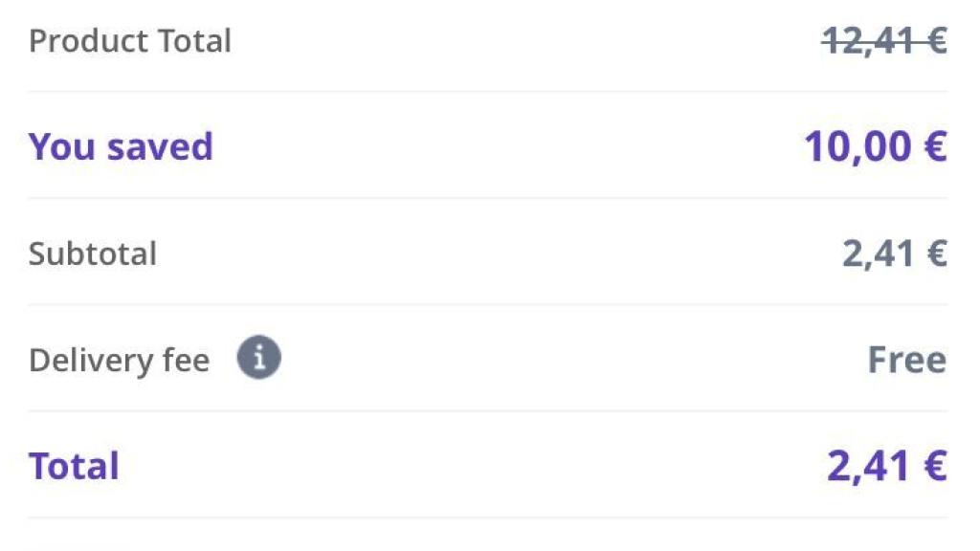Click the divider line below Subtotal
Screen dimensions: 980x551
487,304
